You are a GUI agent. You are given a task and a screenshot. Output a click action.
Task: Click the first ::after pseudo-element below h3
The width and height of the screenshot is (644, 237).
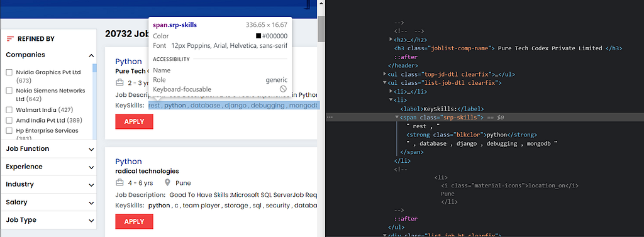click(x=406, y=57)
